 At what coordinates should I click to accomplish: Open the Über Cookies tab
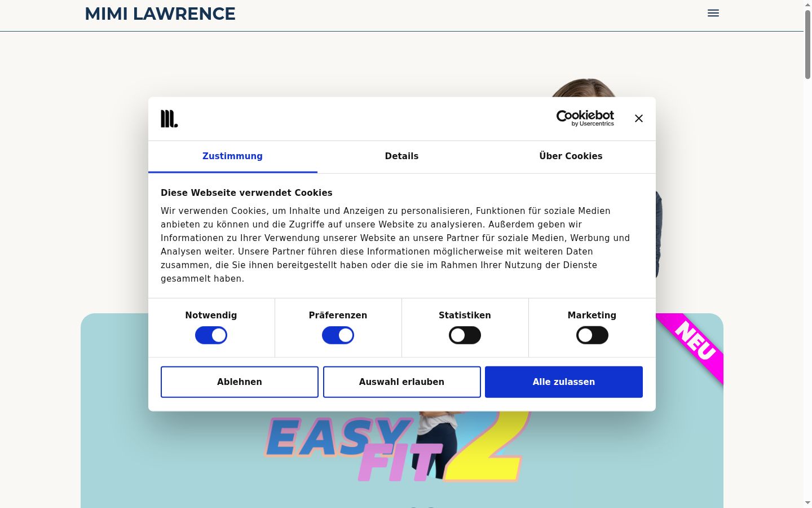click(571, 156)
